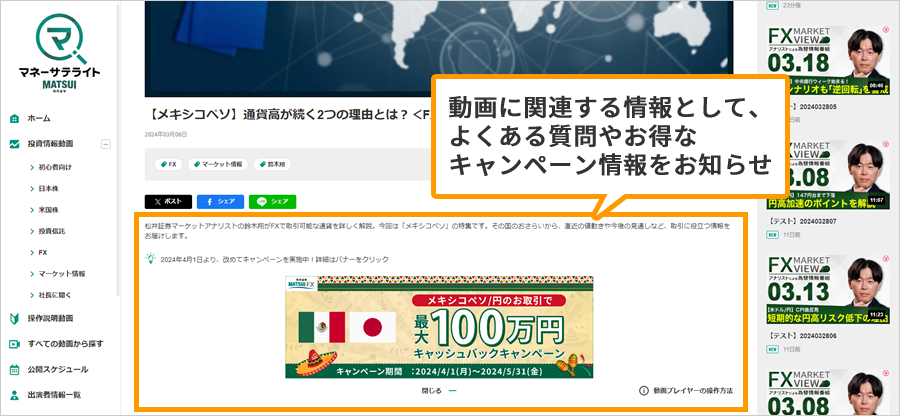The image size is (900, 416).
Task: Select 初心者向け in the sidebar
Action: pos(55,167)
